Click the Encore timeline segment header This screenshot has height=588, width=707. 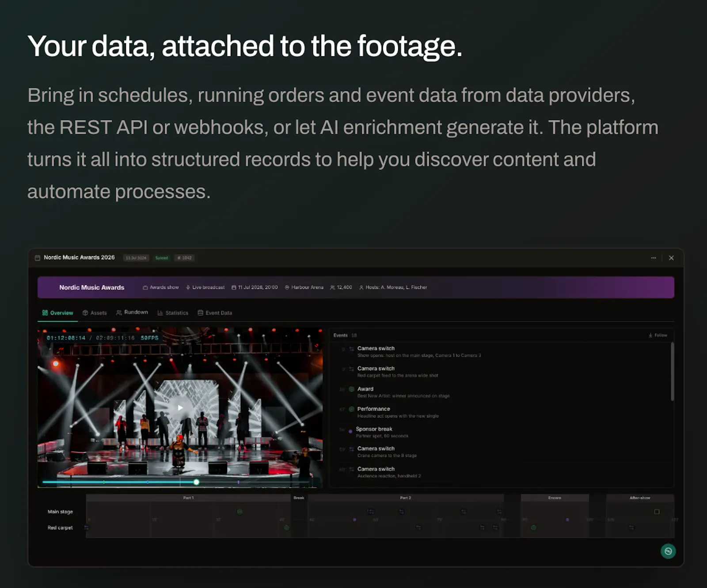(x=555, y=498)
